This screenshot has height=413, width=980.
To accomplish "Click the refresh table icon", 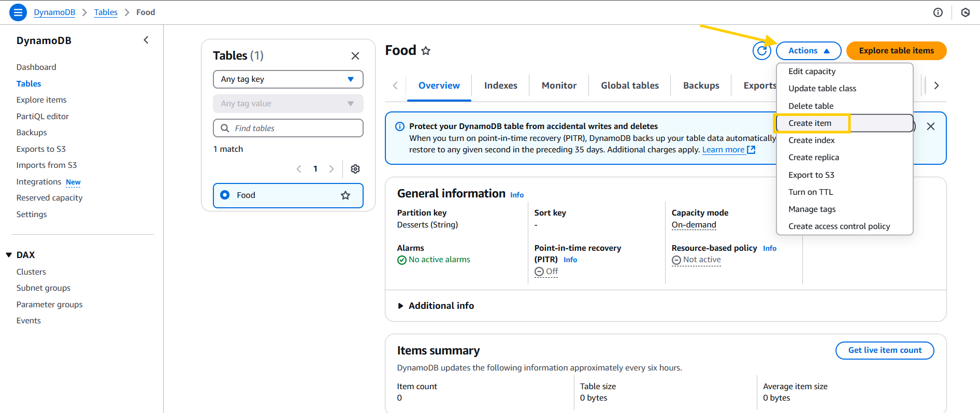I will (761, 51).
